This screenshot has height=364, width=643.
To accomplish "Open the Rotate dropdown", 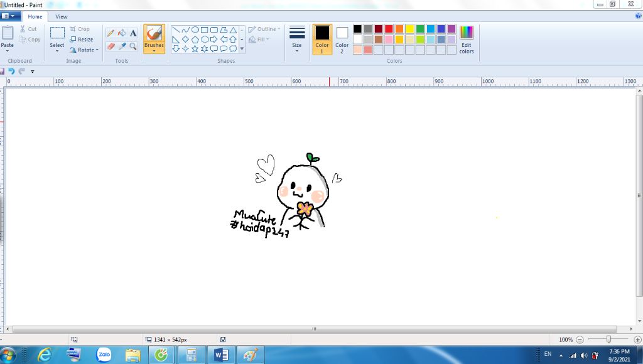I will tap(84, 50).
